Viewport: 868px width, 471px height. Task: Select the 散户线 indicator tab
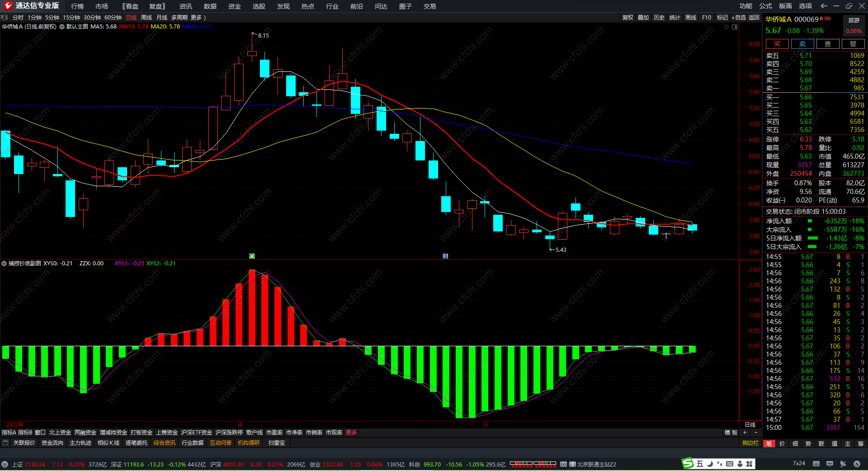tap(255, 433)
